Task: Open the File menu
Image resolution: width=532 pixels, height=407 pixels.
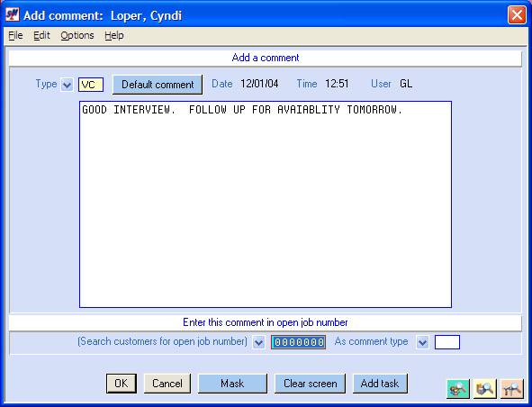Action: pos(15,35)
